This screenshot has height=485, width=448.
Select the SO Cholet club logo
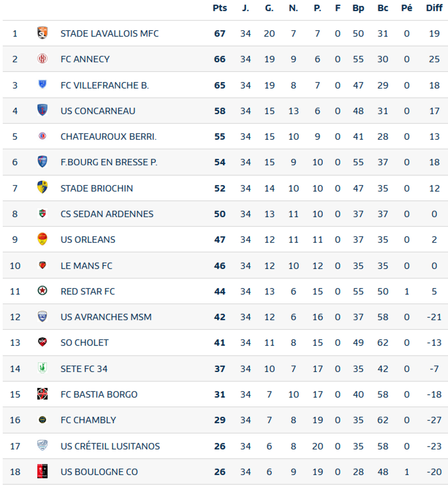click(42, 342)
